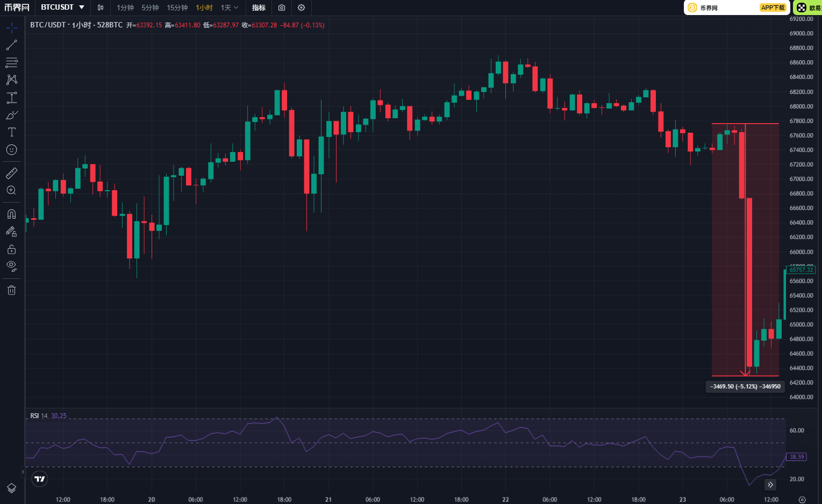
Task: Open the candlestick chart style selector
Action: coord(101,8)
